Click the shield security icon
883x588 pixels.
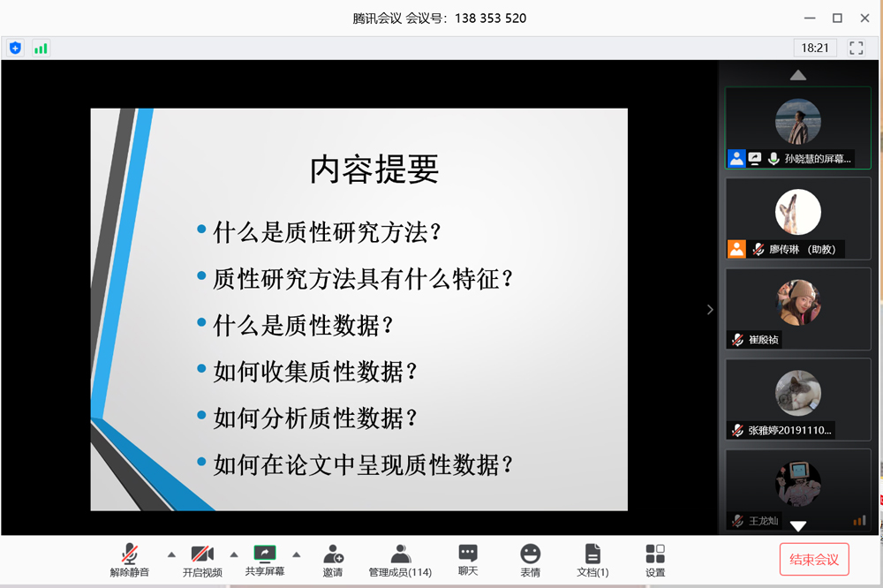15,49
